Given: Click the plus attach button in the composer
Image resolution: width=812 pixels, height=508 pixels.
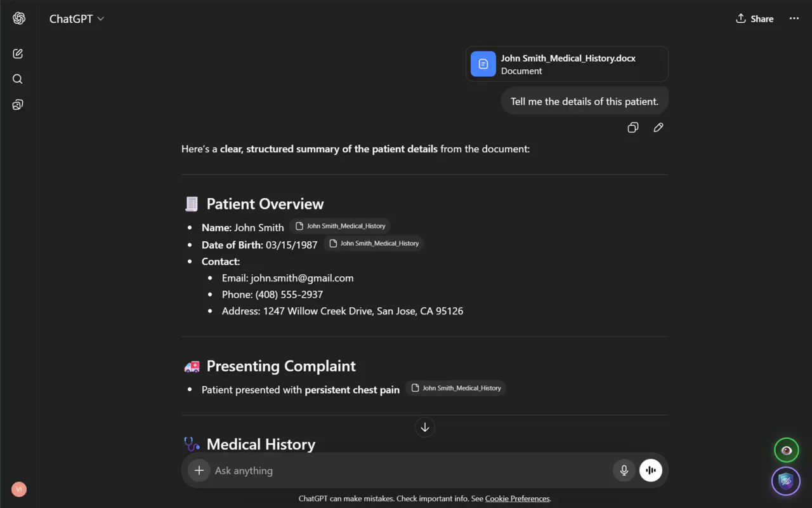Looking at the screenshot, I should (x=199, y=471).
